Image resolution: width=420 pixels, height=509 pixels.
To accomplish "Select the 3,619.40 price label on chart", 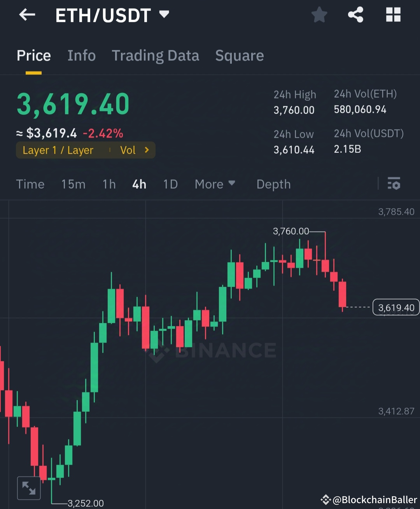I will 396,307.
